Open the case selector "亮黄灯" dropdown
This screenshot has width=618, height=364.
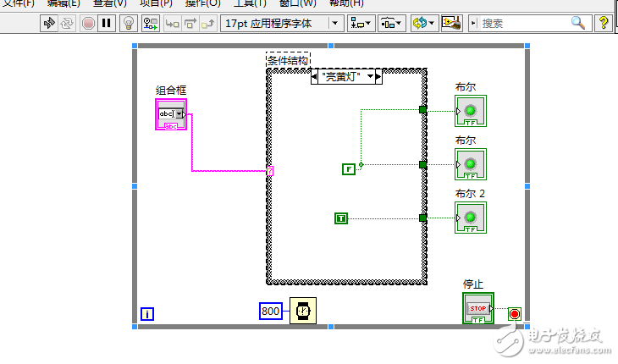(x=371, y=76)
